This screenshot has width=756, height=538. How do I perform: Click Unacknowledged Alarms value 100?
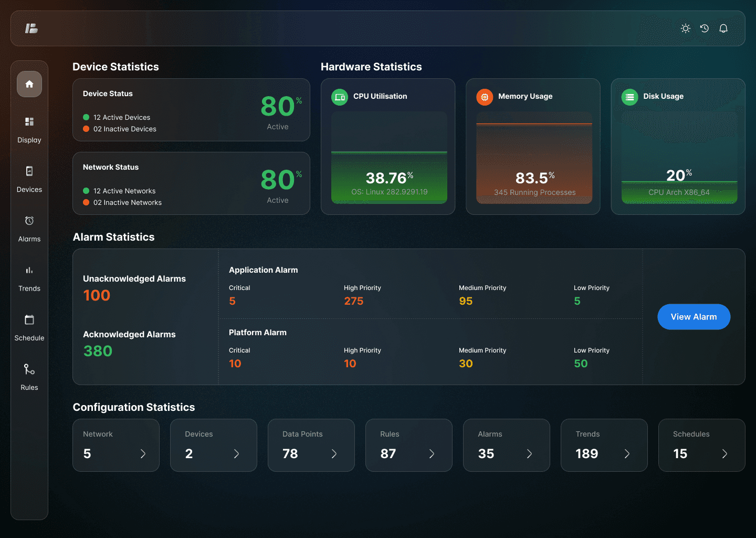(97, 295)
